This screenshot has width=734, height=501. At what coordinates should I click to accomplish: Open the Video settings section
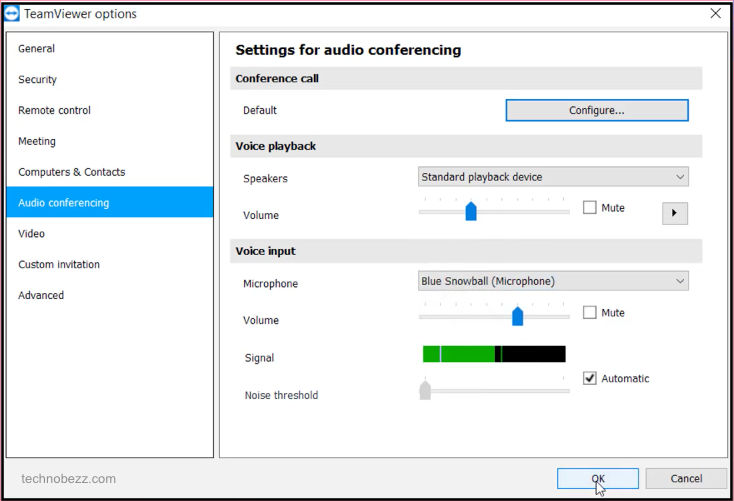110,234
